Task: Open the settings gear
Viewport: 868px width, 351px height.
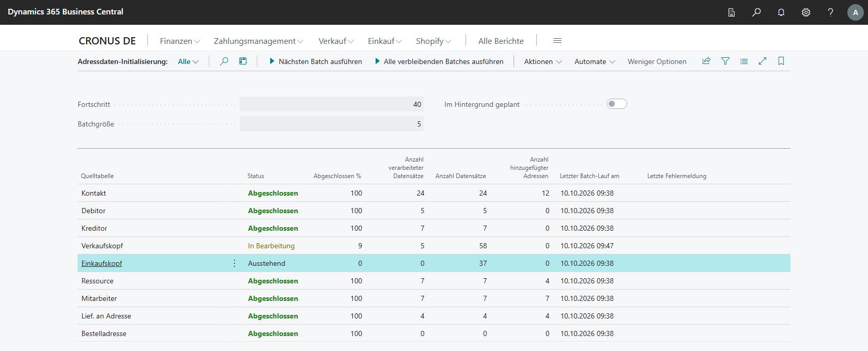Action: click(x=806, y=12)
